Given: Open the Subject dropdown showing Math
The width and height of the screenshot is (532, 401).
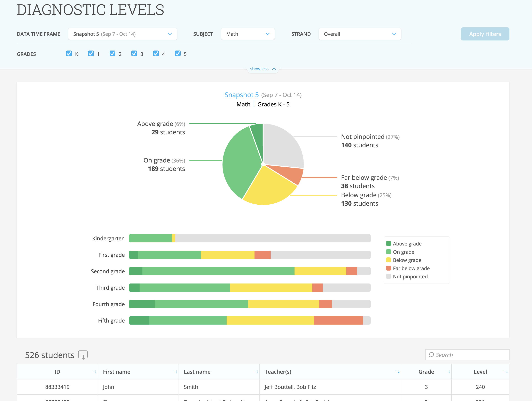Looking at the screenshot, I should tap(248, 34).
